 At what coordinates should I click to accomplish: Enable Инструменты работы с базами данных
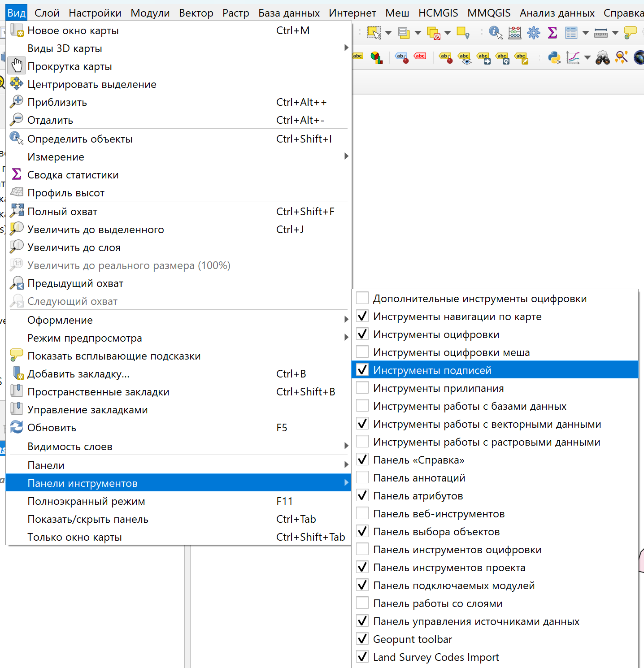362,406
